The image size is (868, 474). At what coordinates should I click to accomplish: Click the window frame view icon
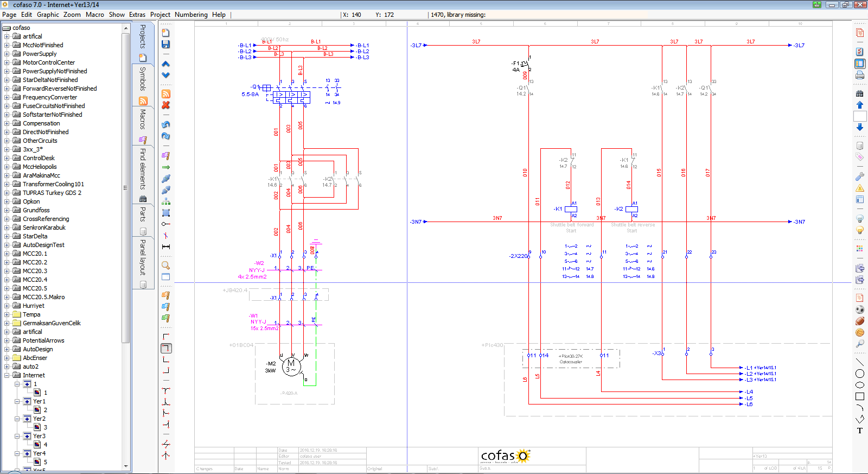pos(166,277)
